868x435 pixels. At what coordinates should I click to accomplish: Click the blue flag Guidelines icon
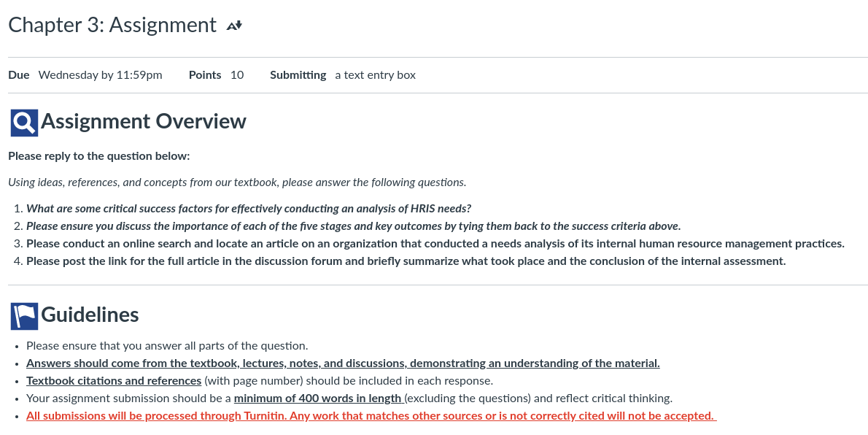(24, 316)
